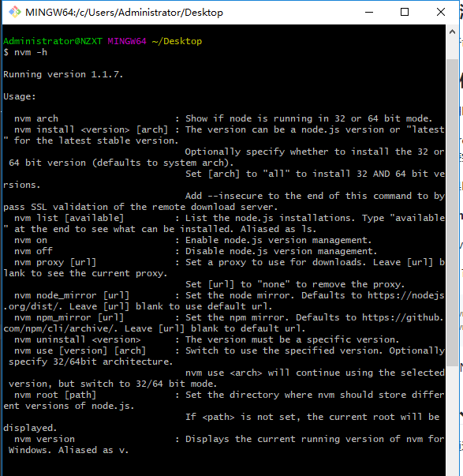Click the nvm version command text
The image size is (463, 476).
pos(44,439)
